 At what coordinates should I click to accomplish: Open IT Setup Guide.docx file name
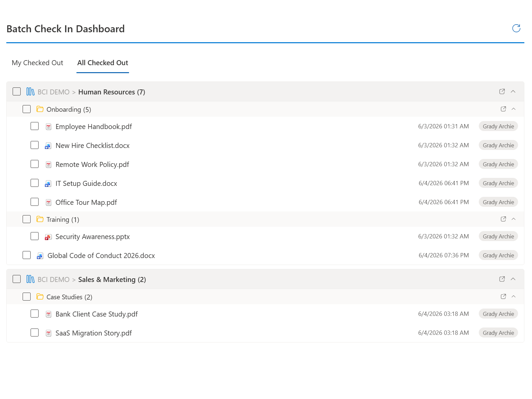(x=86, y=184)
